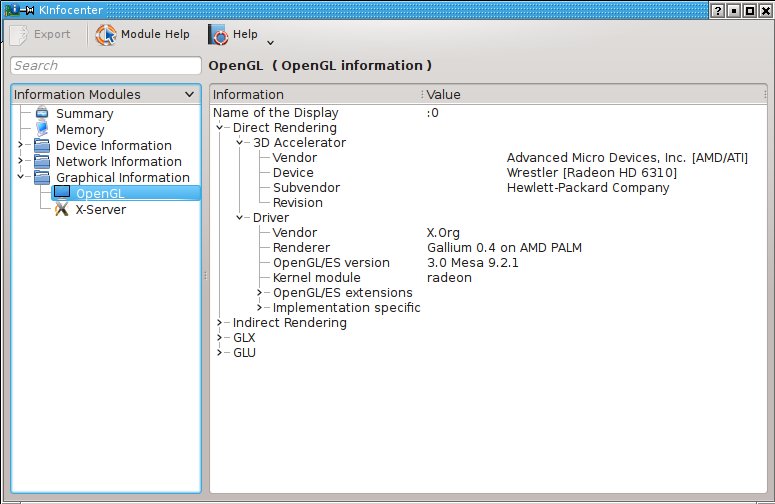Click the Help toolbar icon
775x504 pixels.
click(x=218, y=35)
